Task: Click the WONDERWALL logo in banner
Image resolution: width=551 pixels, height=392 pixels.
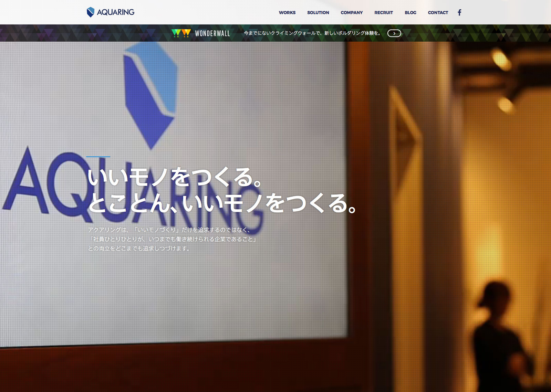Action: click(201, 33)
